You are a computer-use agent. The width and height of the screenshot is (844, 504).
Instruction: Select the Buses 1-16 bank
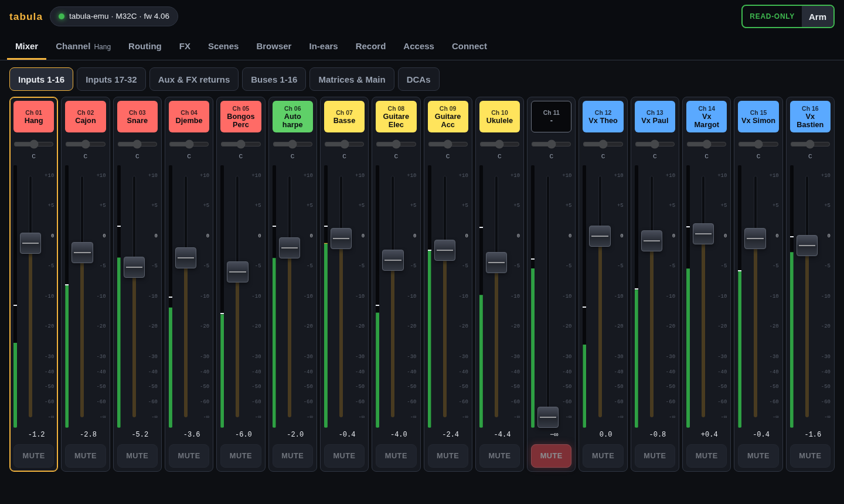tap(274, 79)
